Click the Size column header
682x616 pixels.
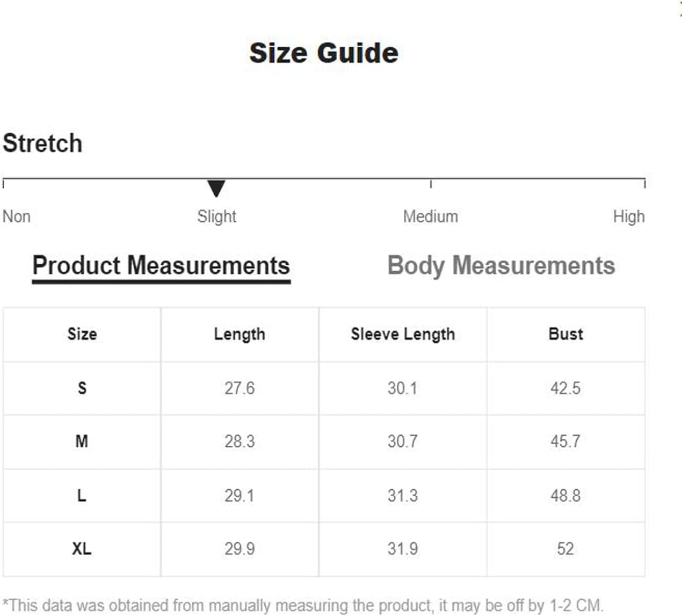[82, 334]
